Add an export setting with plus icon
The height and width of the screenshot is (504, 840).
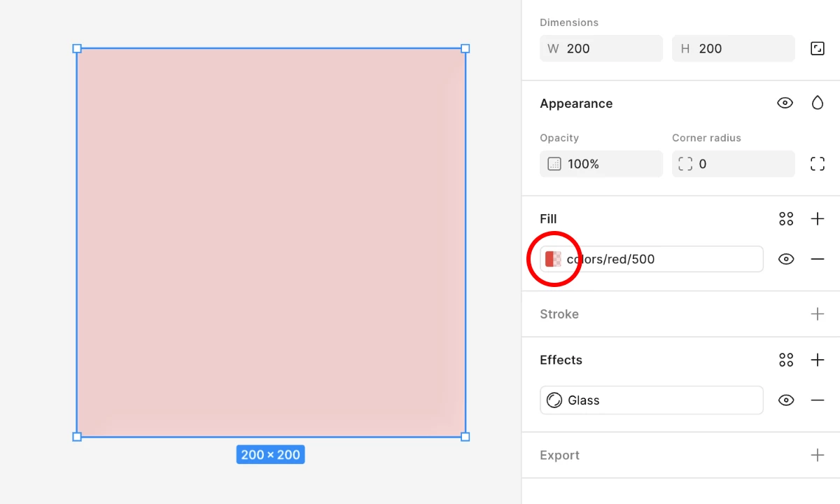coord(817,455)
